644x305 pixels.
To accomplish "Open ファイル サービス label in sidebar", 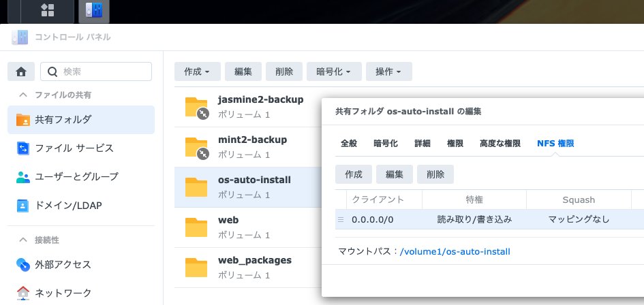I will pos(74,148).
